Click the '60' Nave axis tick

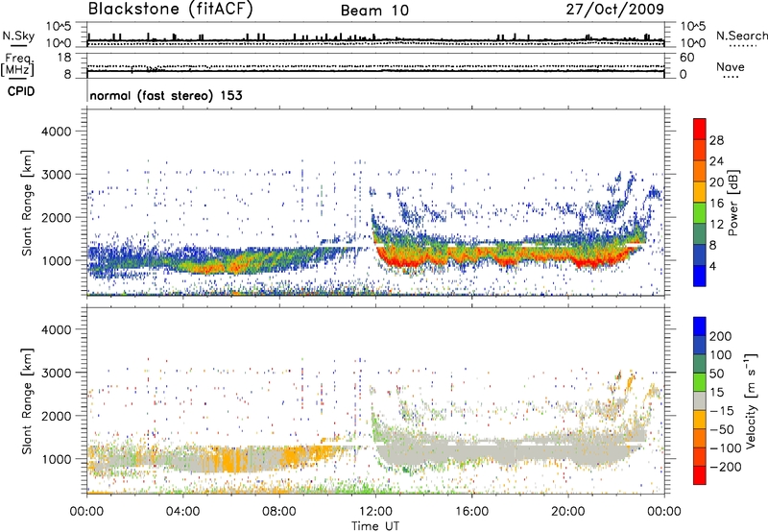pyautogui.click(x=686, y=58)
